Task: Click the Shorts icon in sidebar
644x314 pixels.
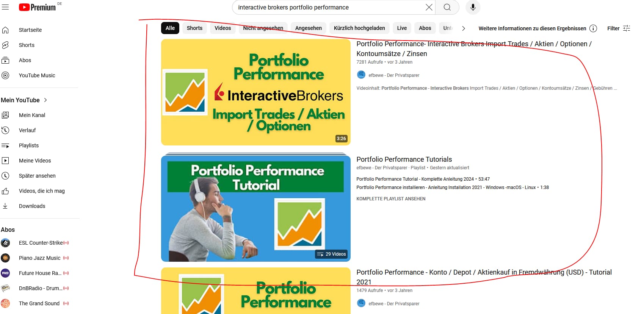Action: point(5,45)
